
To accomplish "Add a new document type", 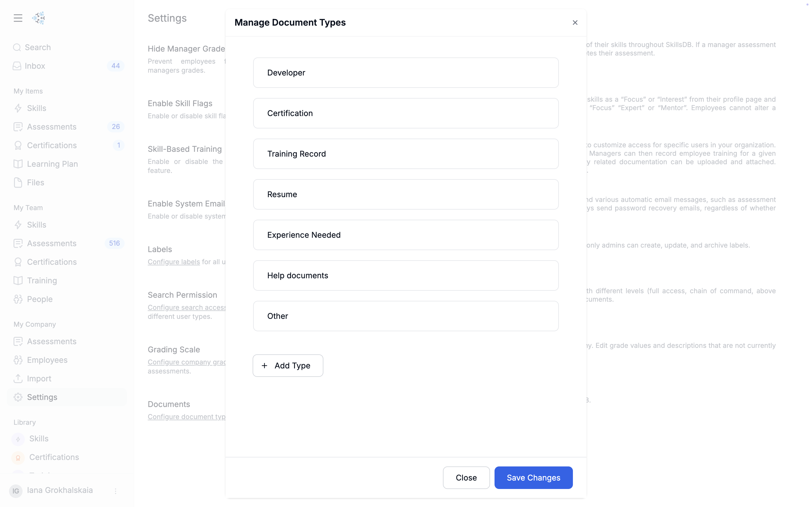I will coord(288,366).
